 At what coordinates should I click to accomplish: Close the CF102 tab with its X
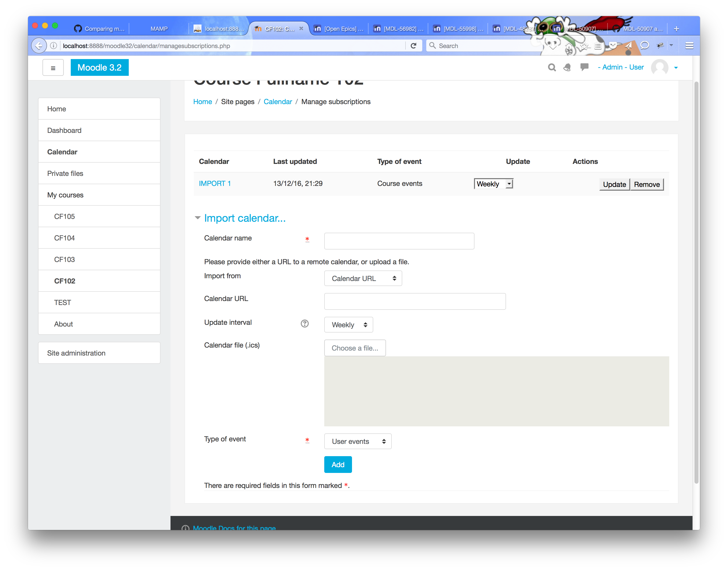pyautogui.click(x=301, y=28)
